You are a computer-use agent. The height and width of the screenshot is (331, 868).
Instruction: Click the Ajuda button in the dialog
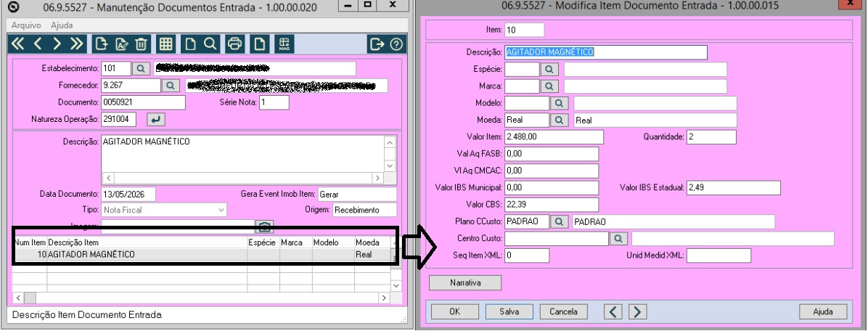(x=823, y=311)
